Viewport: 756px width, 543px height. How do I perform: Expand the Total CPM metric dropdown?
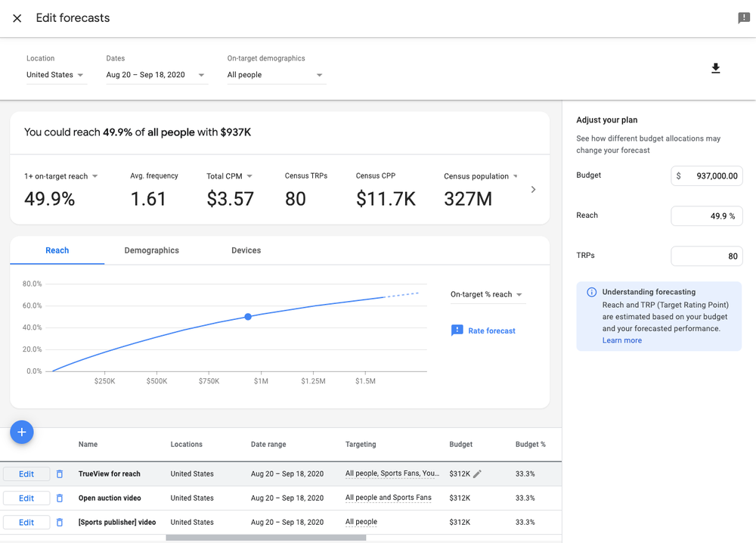249,176
